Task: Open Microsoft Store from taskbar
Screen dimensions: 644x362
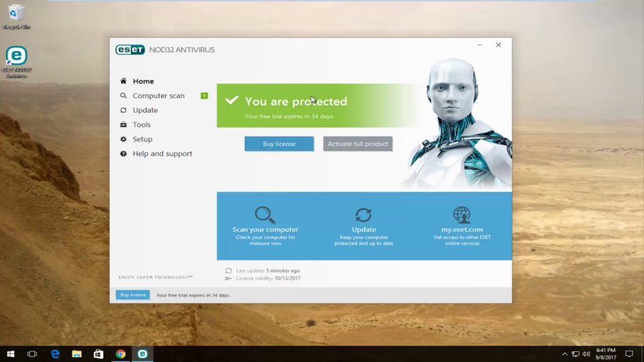Action: tap(99, 354)
